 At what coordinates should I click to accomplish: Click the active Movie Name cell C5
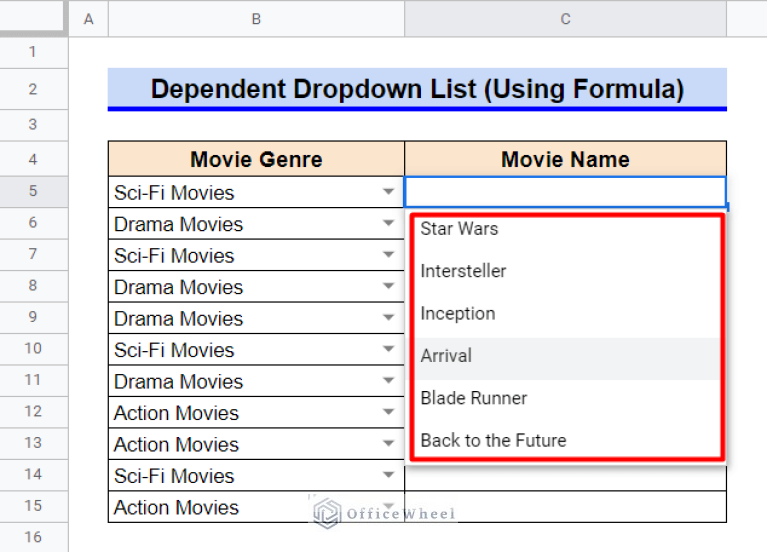(x=565, y=192)
